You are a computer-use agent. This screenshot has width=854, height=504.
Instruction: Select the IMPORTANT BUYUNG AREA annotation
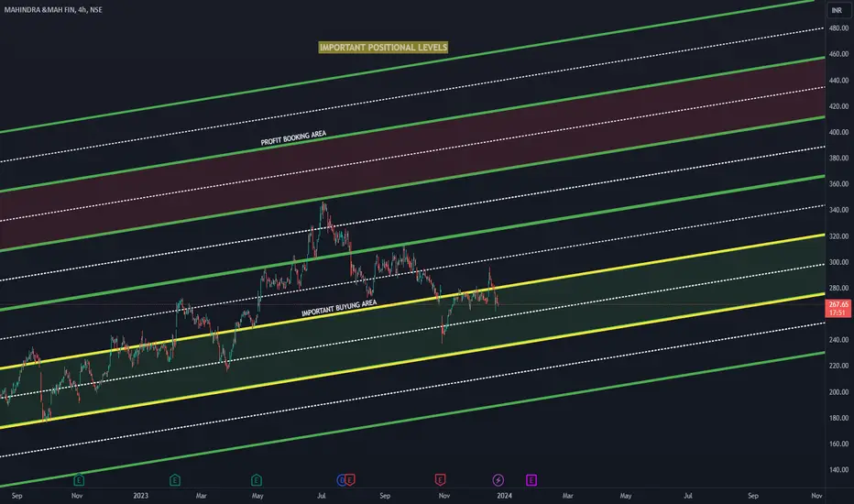point(339,308)
